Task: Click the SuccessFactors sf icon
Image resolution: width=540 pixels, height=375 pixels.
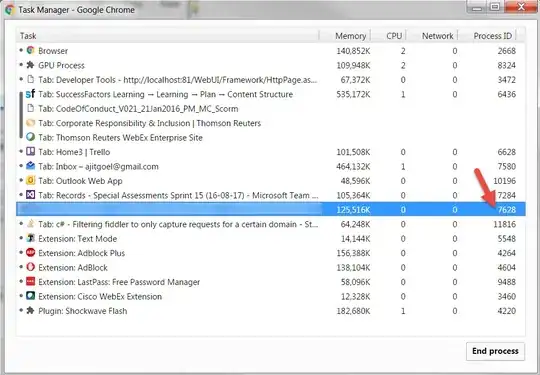Action: tap(31, 94)
